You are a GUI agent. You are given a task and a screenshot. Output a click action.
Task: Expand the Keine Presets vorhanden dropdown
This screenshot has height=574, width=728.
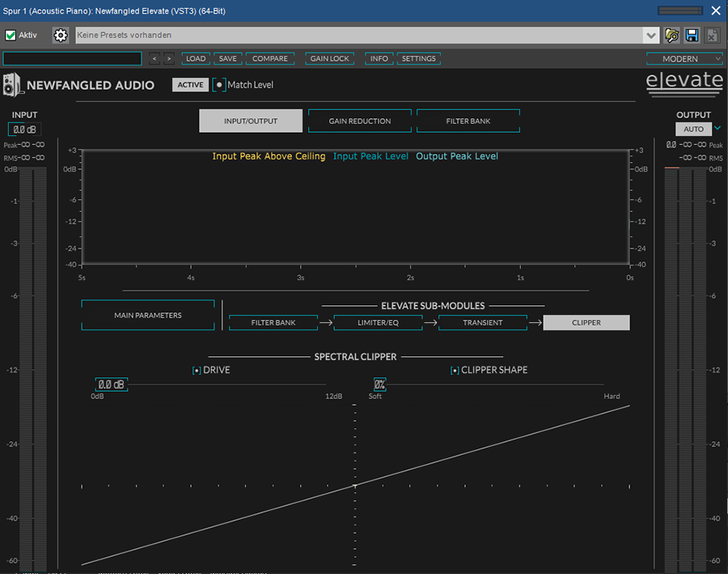coord(651,36)
